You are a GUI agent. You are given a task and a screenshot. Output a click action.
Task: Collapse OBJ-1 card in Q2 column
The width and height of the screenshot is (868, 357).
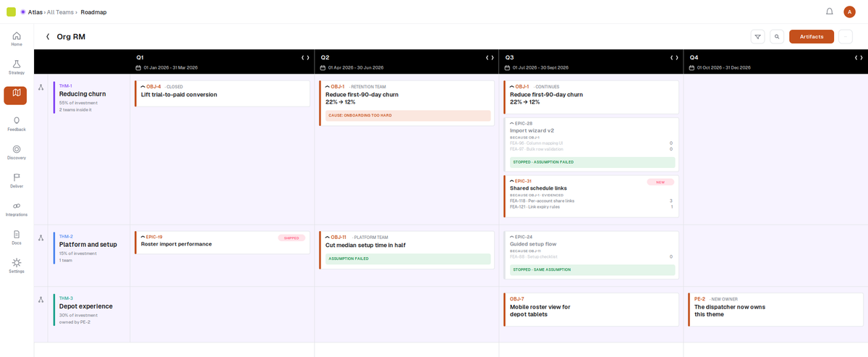tap(328, 87)
